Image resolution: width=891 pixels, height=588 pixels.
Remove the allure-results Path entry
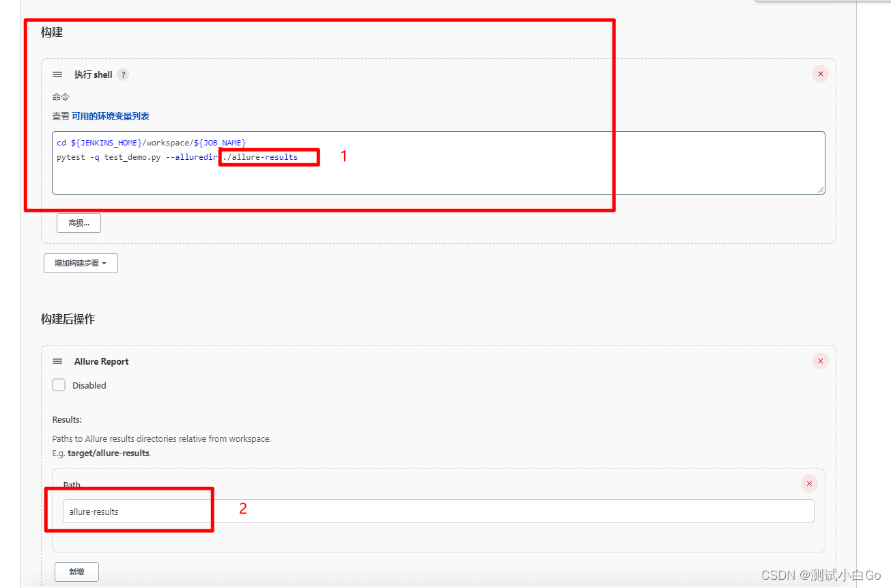[x=809, y=484]
